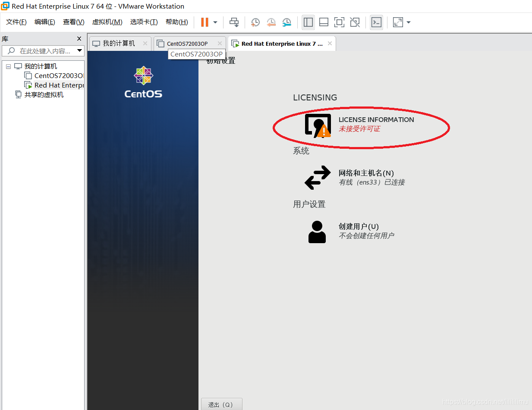Send Ctrl+Alt+Del to the virtual machine
Image resolution: width=532 pixels, height=410 pixels.
tap(234, 22)
